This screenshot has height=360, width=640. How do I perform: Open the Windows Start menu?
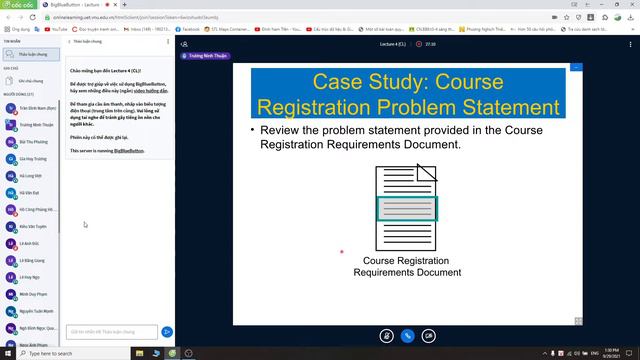pyautogui.click(x=8, y=353)
